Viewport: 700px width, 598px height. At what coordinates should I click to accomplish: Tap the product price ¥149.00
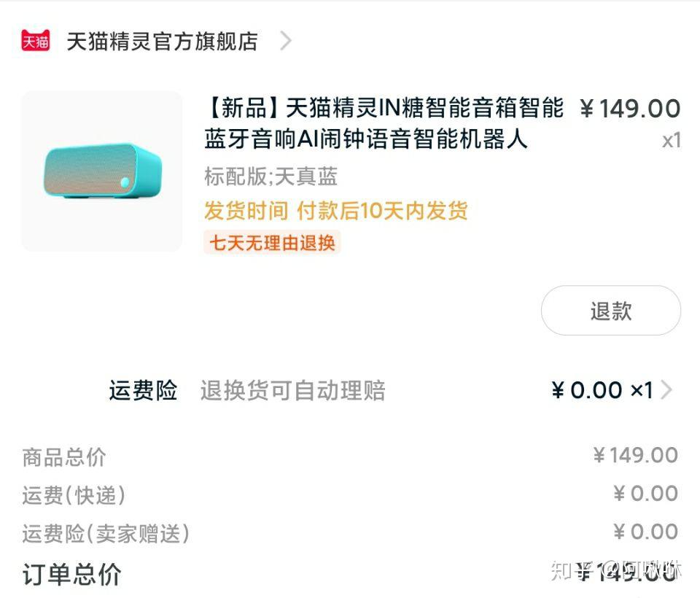pos(630,109)
